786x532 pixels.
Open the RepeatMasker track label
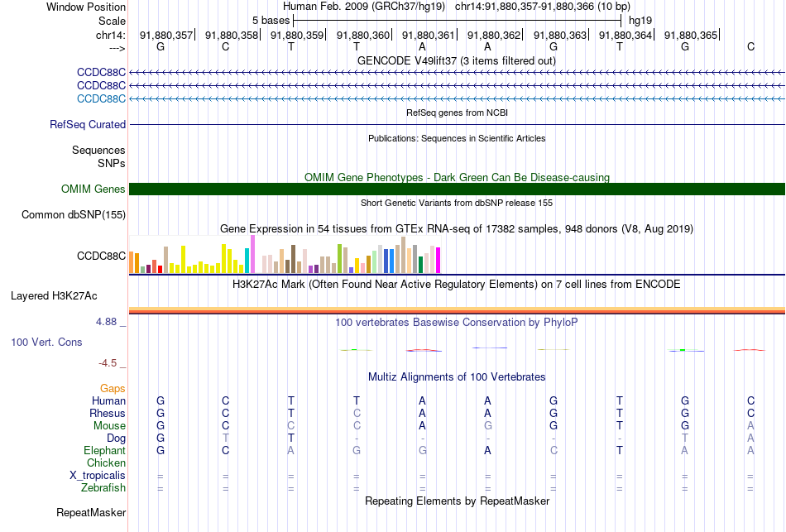pos(91,512)
